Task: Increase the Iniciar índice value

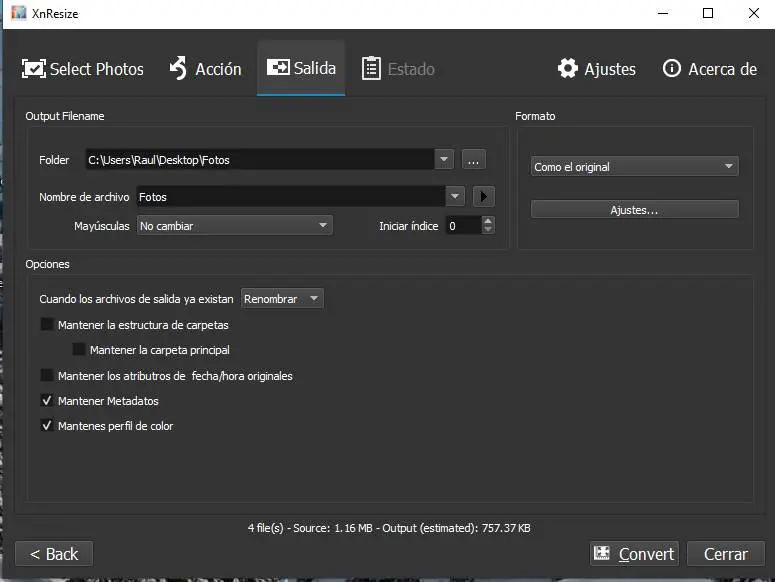Action: coord(488,221)
